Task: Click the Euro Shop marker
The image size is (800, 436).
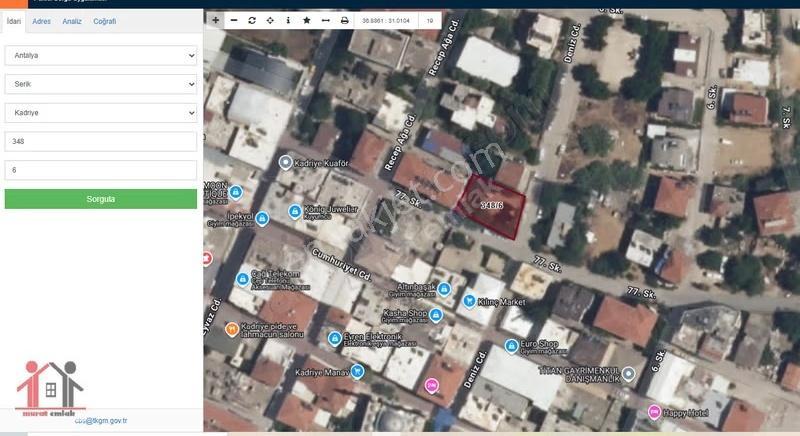Action: click(511, 346)
